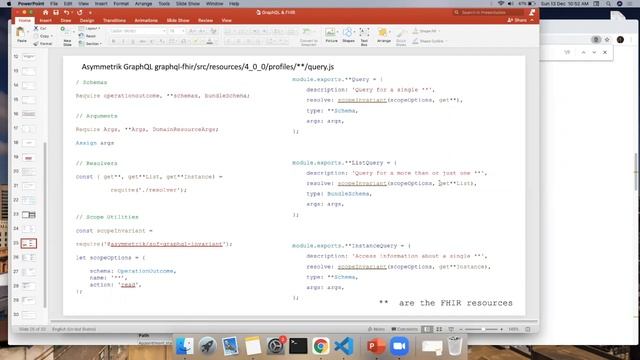Open Finder from the Dock
The image size is (640, 360).
click(184, 346)
